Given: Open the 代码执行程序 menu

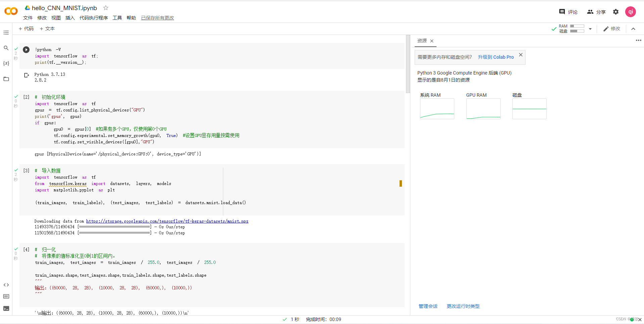Looking at the screenshot, I should click(x=94, y=18).
